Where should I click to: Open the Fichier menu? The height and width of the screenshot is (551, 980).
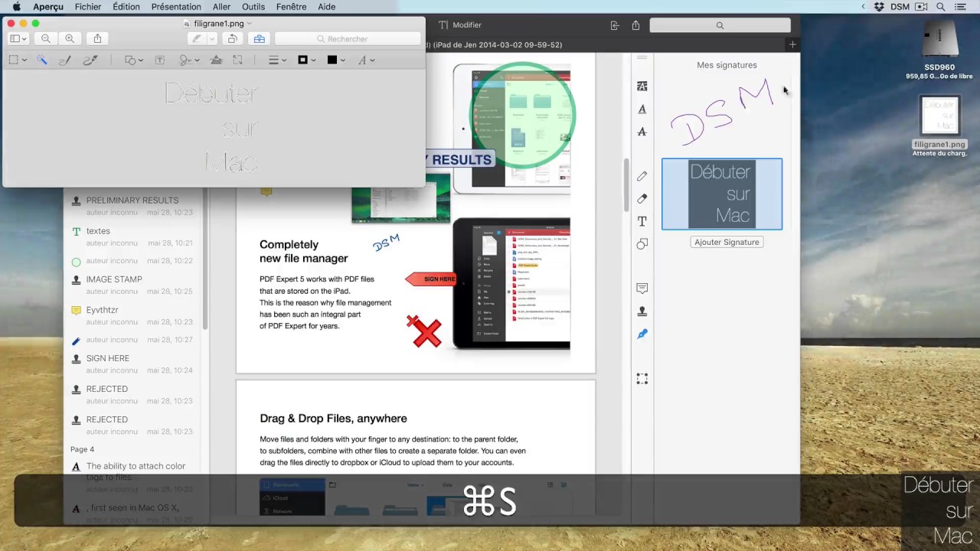88,7
